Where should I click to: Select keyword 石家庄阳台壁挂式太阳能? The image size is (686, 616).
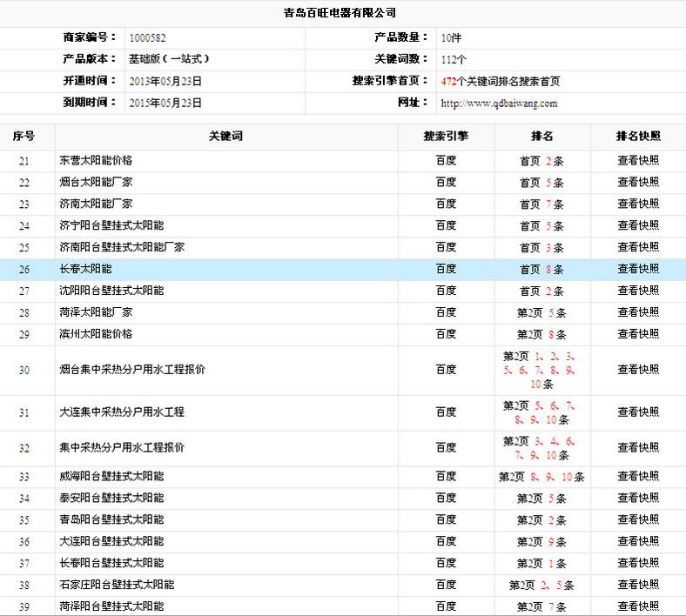tap(117, 585)
